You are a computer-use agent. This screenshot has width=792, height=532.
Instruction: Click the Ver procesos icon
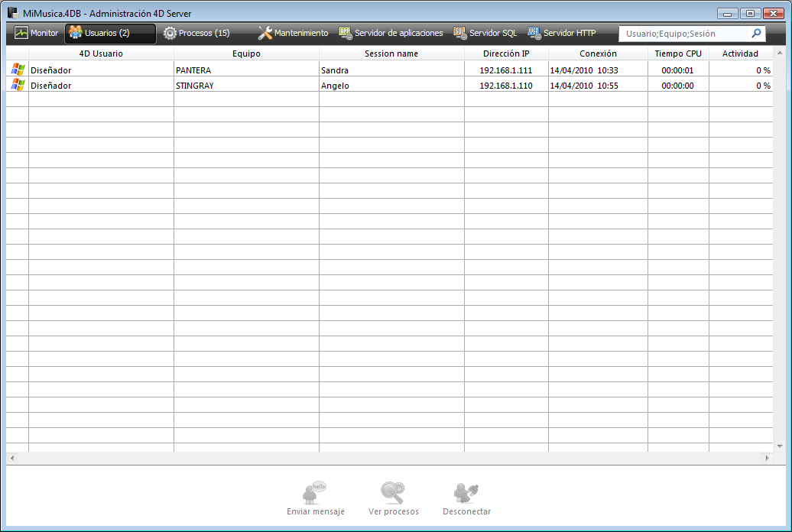[x=393, y=491]
